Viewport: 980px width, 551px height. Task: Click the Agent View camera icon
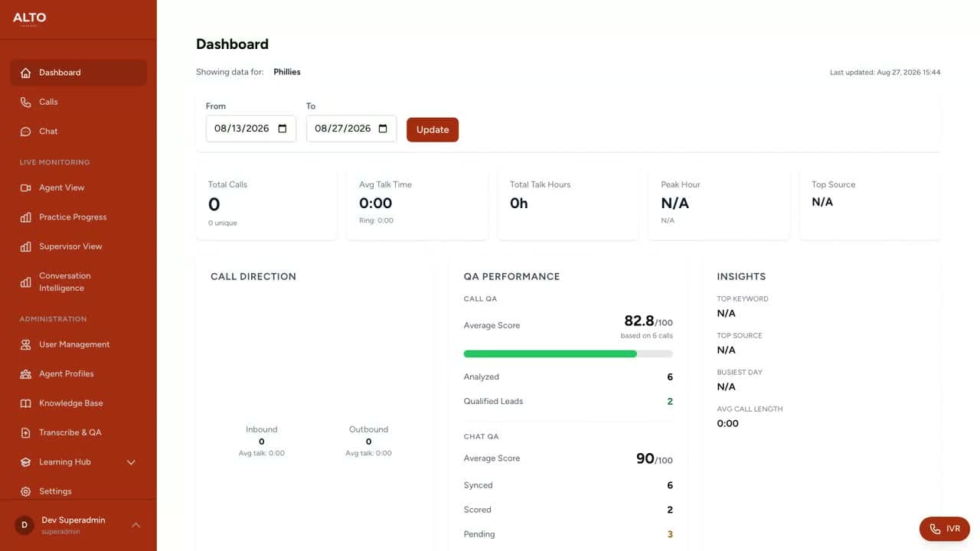[25, 187]
